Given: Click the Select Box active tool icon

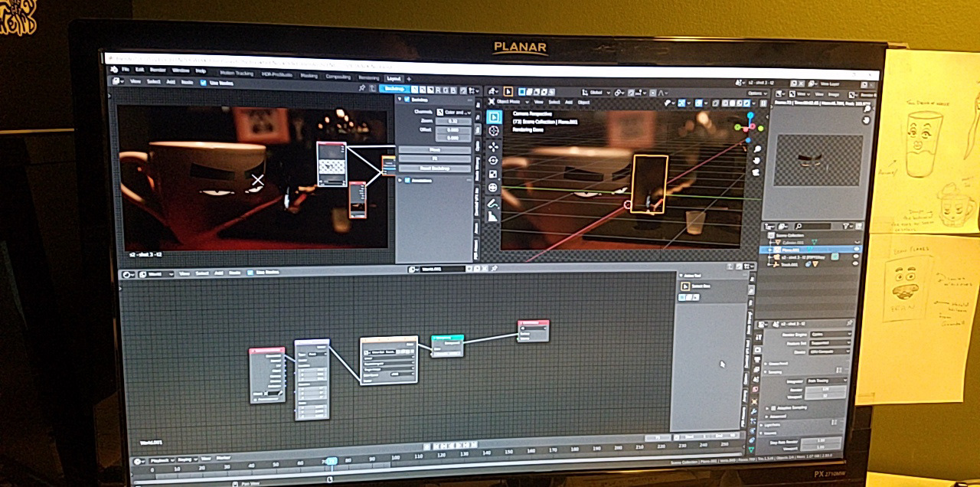Looking at the screenshot, I should pyautogui.click(x=685, y=286).
